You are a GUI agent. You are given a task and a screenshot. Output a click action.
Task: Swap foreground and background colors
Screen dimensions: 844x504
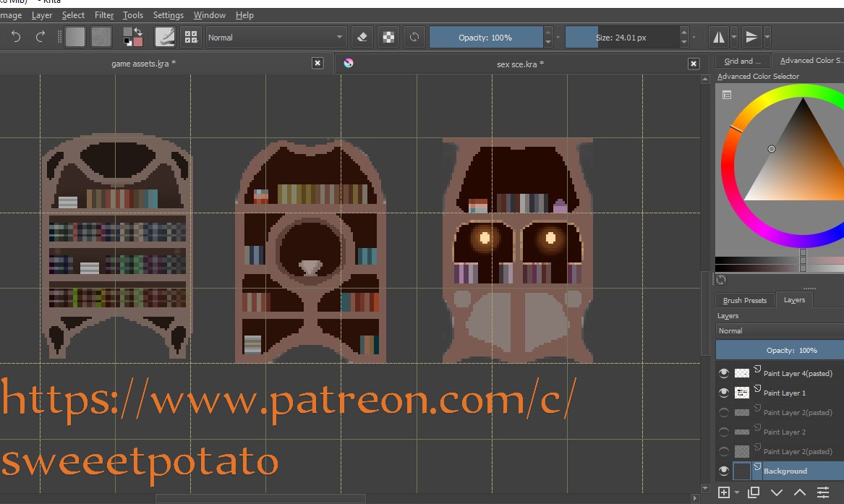coord(138,32)
